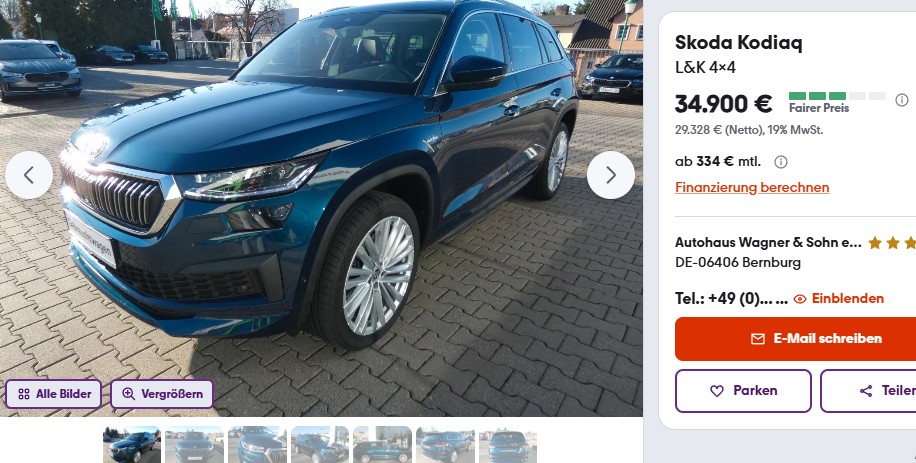Select the fifth thumbnail showing side view

tap(383, 444)
